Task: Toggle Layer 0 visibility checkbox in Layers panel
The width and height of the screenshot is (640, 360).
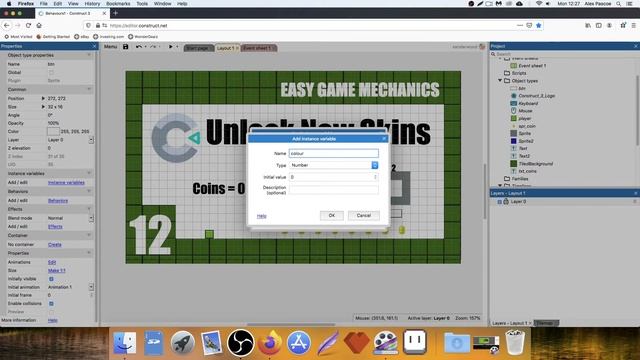Action: pyautogui.click(x=499, y=202)
